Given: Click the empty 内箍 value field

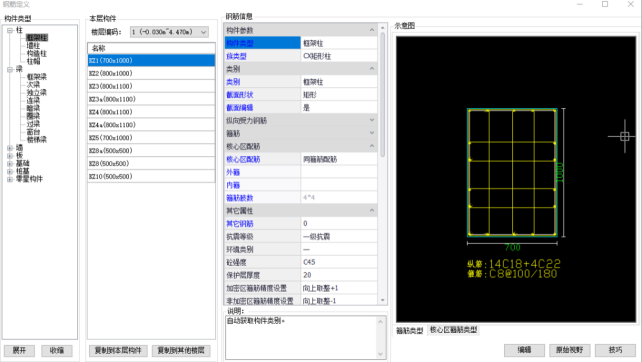Looking at the screenshot, I should click(x=339, y=185).
